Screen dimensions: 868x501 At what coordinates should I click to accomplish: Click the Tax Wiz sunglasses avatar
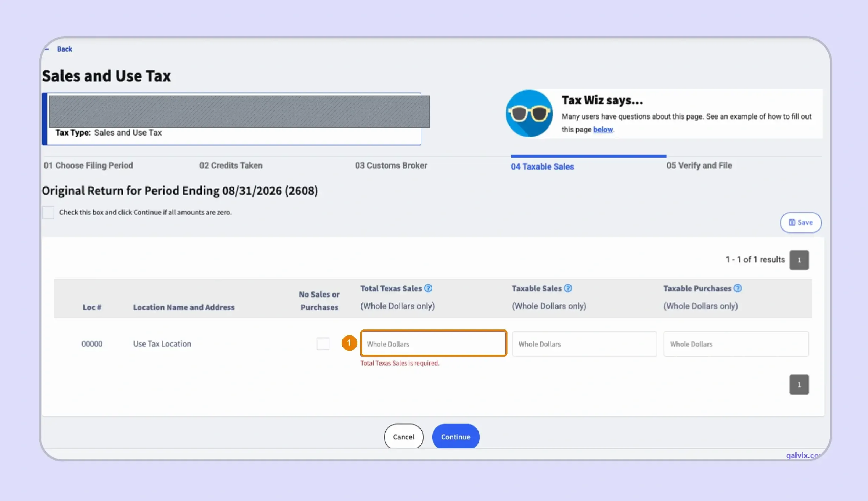pyautogui.click(x=529, y=113)
